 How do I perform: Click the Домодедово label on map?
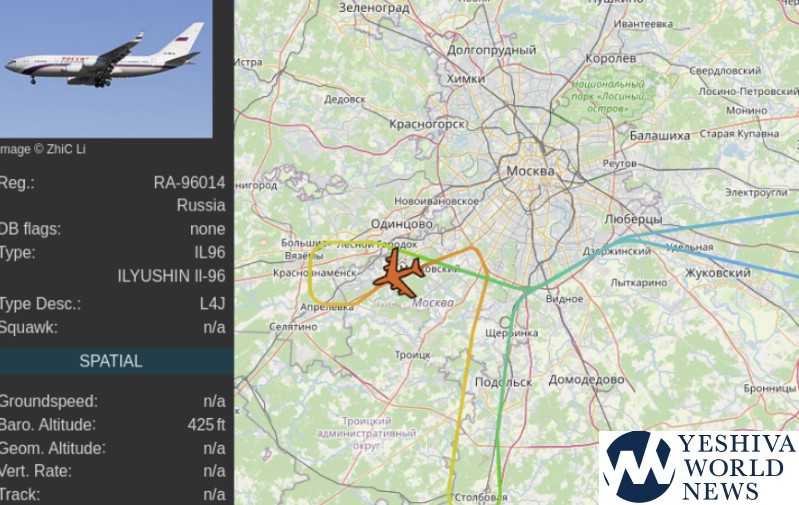point(586,380)
